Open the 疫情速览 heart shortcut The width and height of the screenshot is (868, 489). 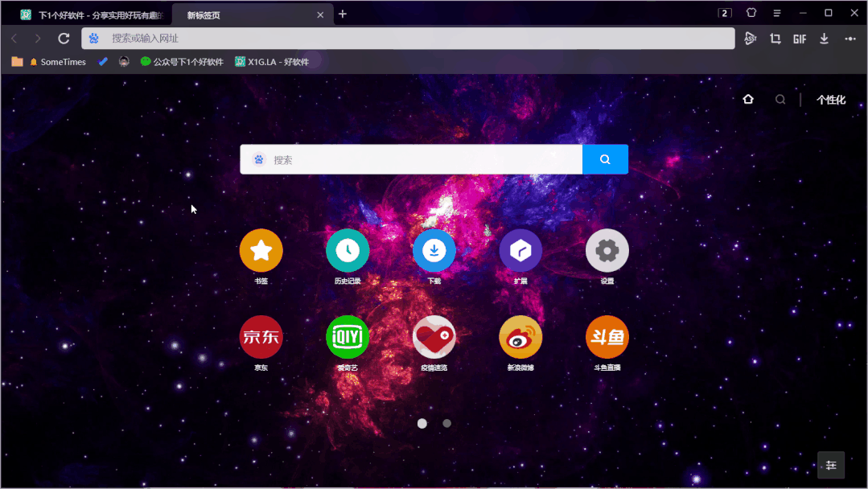[x=434, y=337]
